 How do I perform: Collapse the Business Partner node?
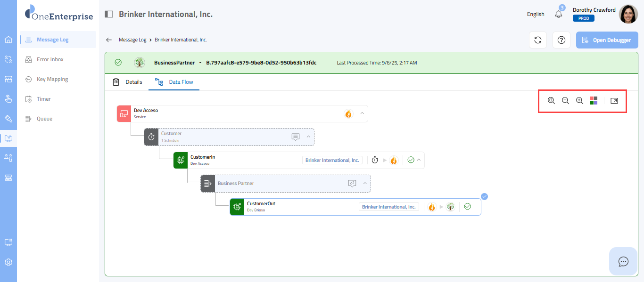tap(365, 184)
